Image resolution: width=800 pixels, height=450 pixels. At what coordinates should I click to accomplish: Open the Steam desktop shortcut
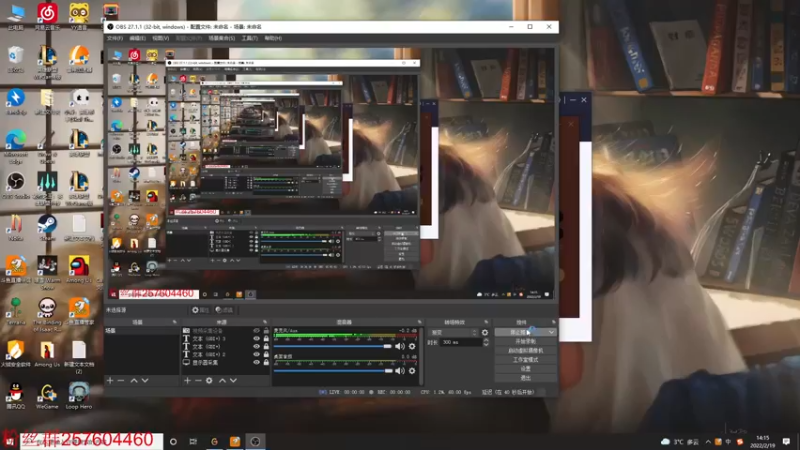point(47,228)
